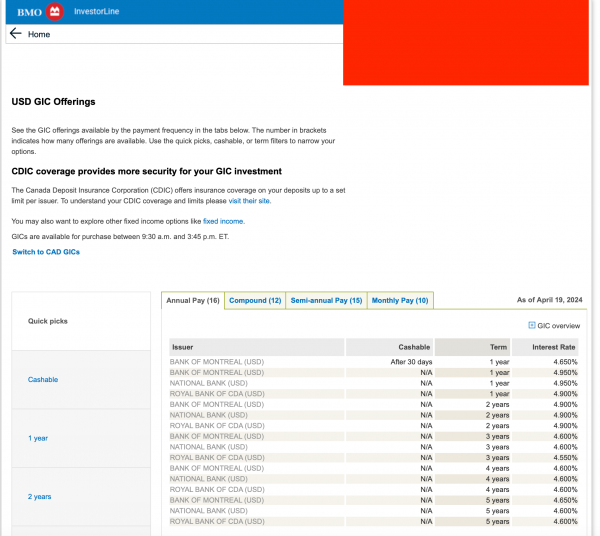Select Bank of Montreal cashable 4.650% row
The image size is (600, 536).
[373, 361]
